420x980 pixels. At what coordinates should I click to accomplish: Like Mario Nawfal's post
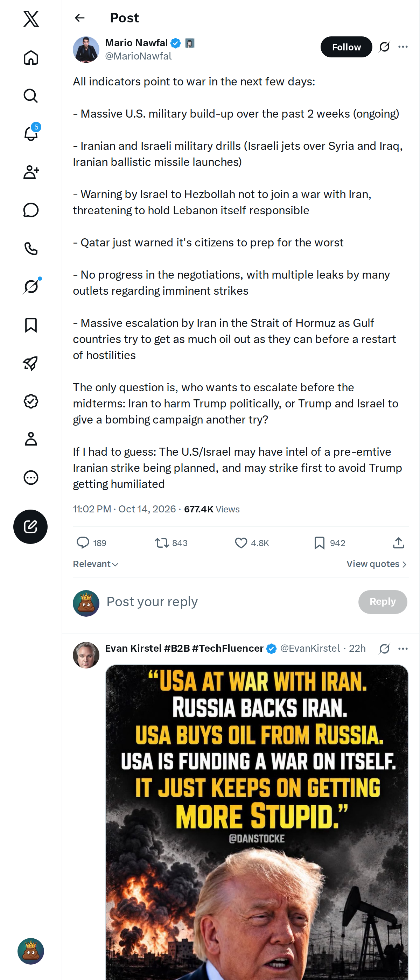[x=251, y=543]
